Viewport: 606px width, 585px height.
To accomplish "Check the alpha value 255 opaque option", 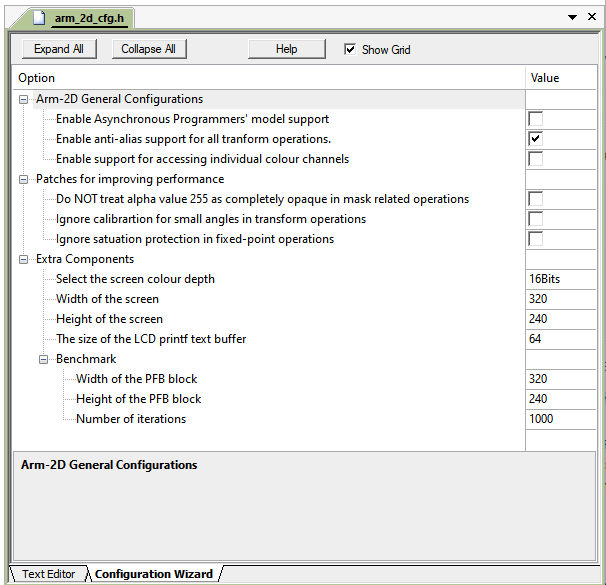I will pyautogui.click(x=536, y=199).
